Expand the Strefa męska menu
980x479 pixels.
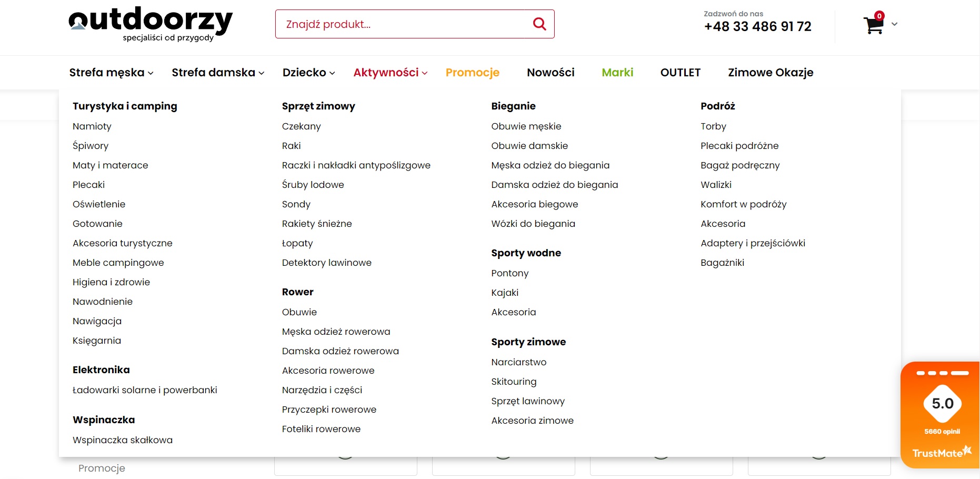pyautogui.click(x=112, y=73)
